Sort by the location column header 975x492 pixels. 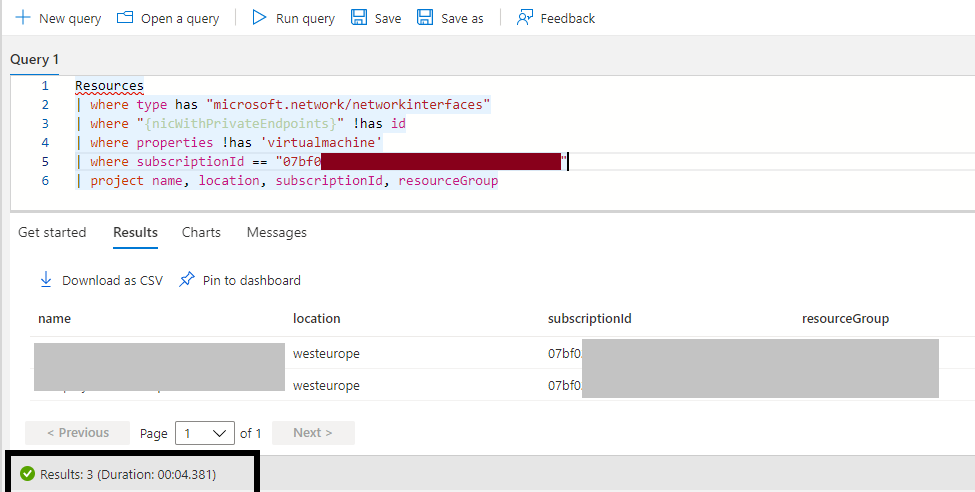tap(316, 318)
